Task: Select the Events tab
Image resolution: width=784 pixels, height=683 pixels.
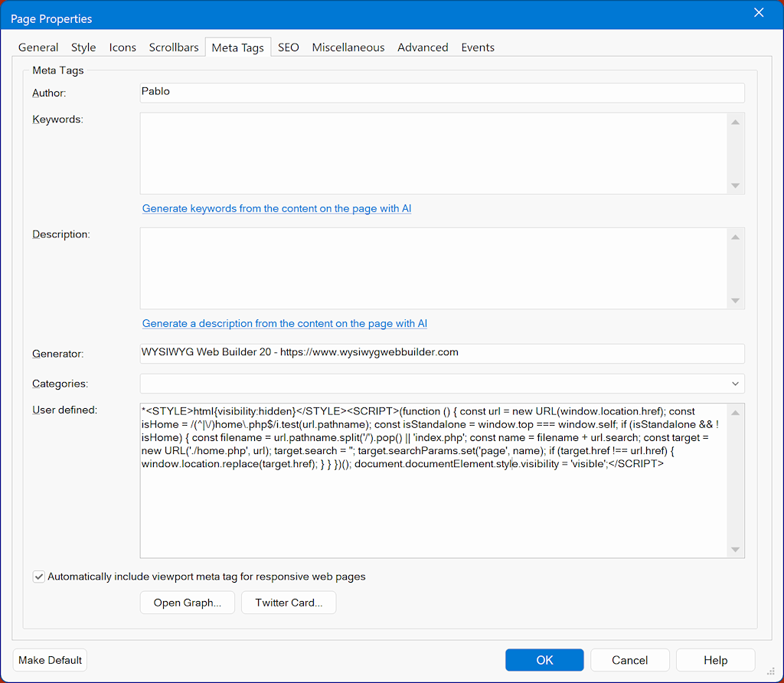Action: click(x=477, y=47)
